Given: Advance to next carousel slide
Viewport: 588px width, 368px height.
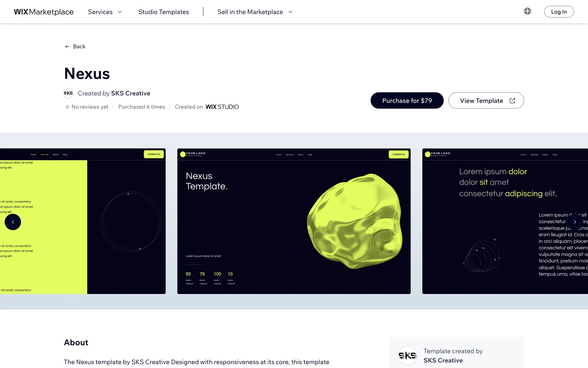Looking at the screenshot, I should click(x=575, y=222).
